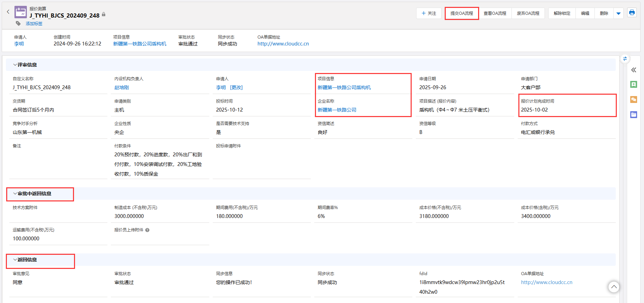This screenshot has width=644, height=303.
Task: Click the help icon beside 报价员上传附件
Action: click(x=147, y=230)
